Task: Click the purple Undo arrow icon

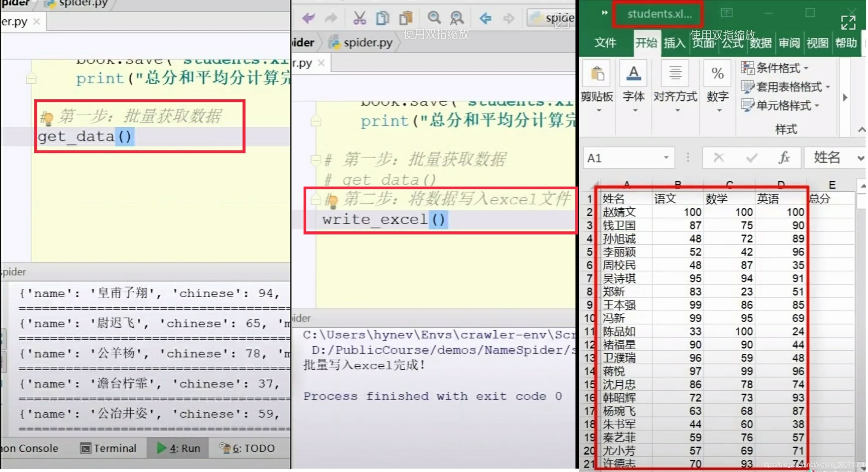Action: coord(309,18)
